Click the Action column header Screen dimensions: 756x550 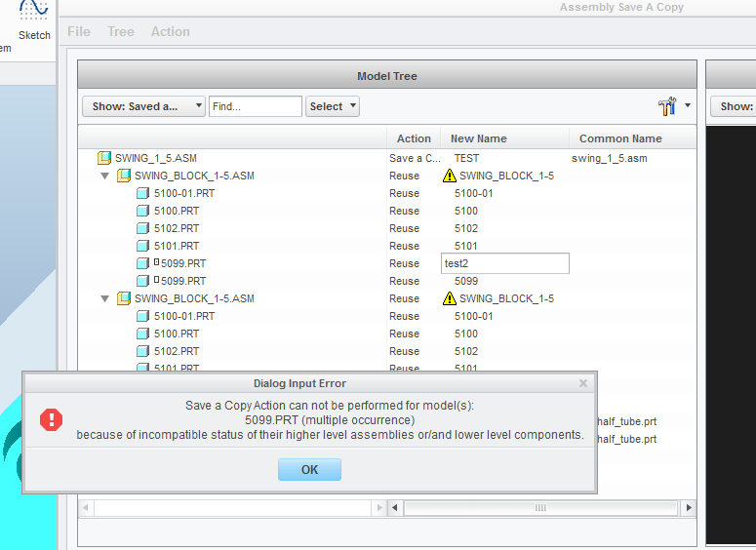(414, 138)
